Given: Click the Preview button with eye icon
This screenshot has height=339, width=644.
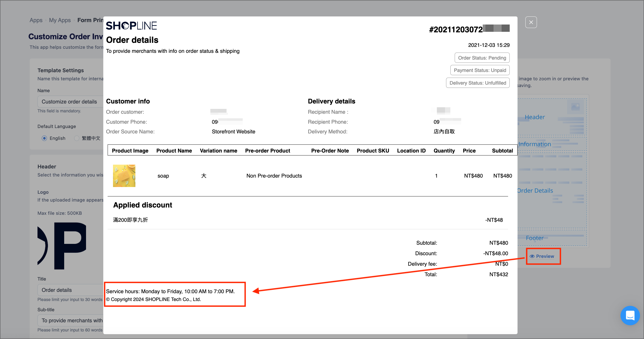Looking at the screenshot, I should [542, 256].
